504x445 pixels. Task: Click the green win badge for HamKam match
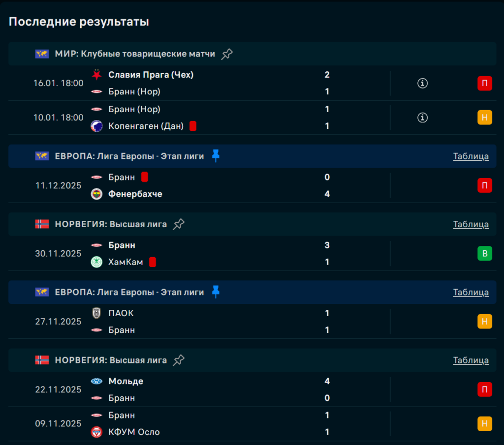[x=484, y=254]
